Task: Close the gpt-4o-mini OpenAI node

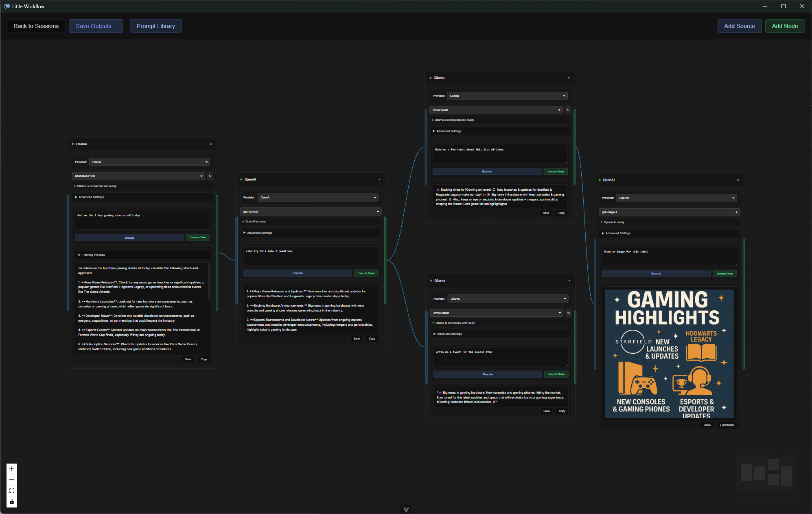Action: [x=379, y=179]
